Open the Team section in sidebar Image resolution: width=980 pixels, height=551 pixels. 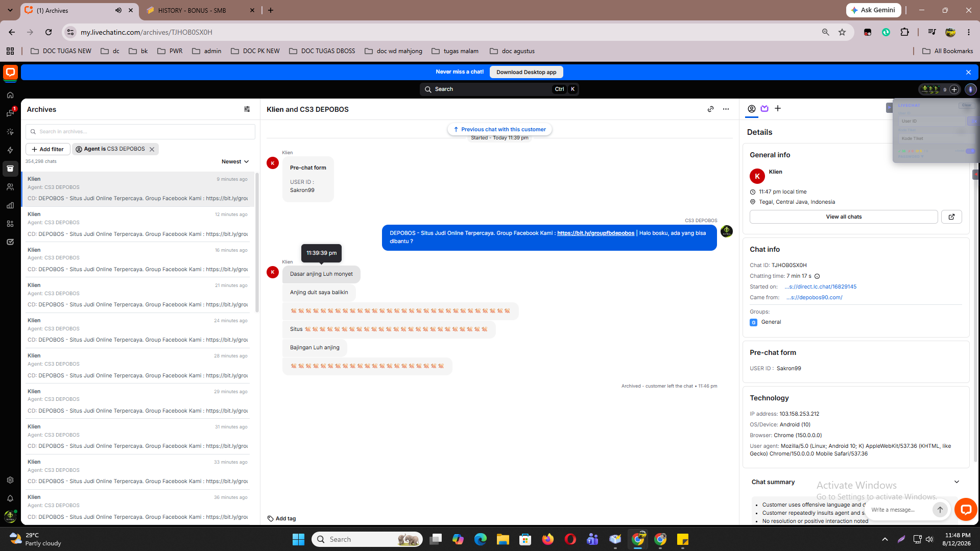pyautogui.click(x=10, y=187)
